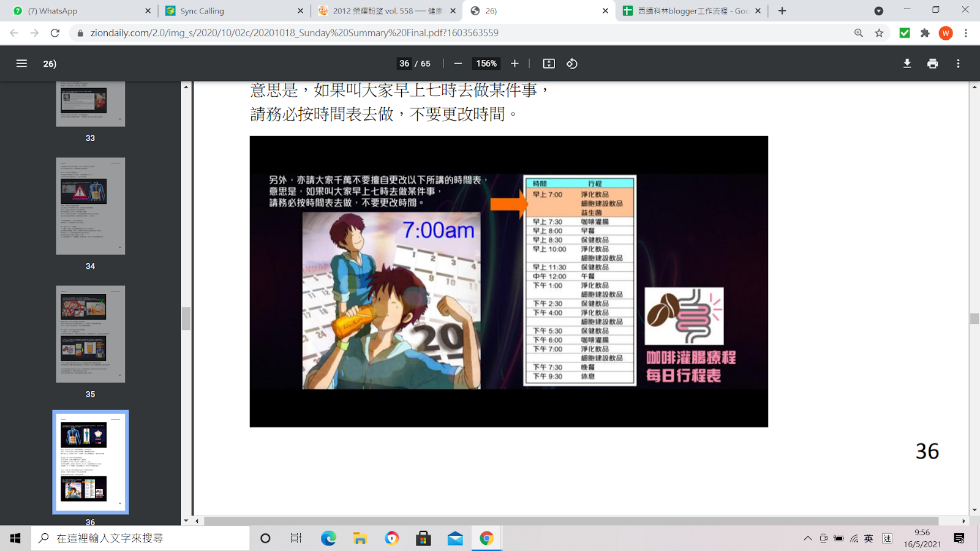980x551 pixels.
Task: Open the Windows Start menu
Action: [x=15, y=538]
